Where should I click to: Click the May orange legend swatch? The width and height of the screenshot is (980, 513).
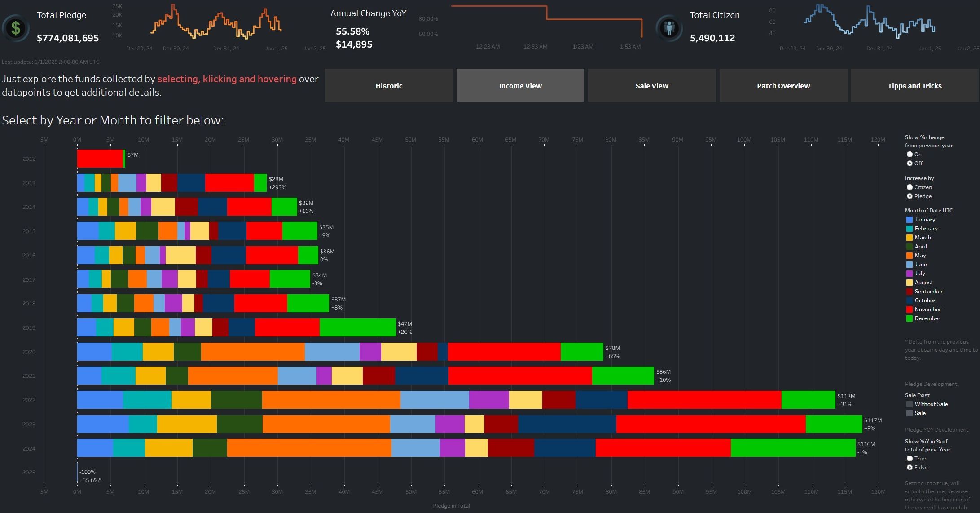pos(910,256)
